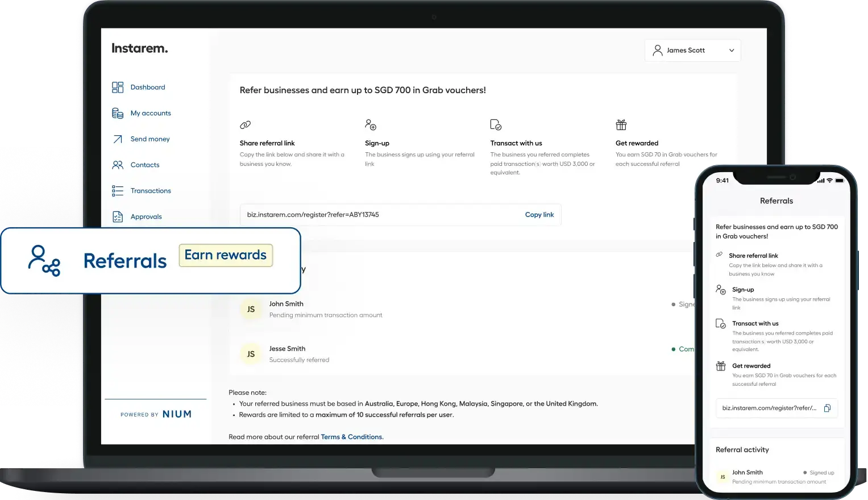Click the Approvals checklist icon
868x500 pixels.
tap(118, 216)
